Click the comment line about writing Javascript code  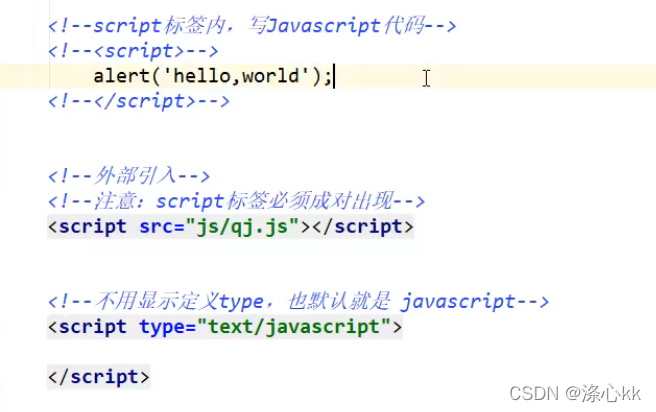click(x=252, y=26)
